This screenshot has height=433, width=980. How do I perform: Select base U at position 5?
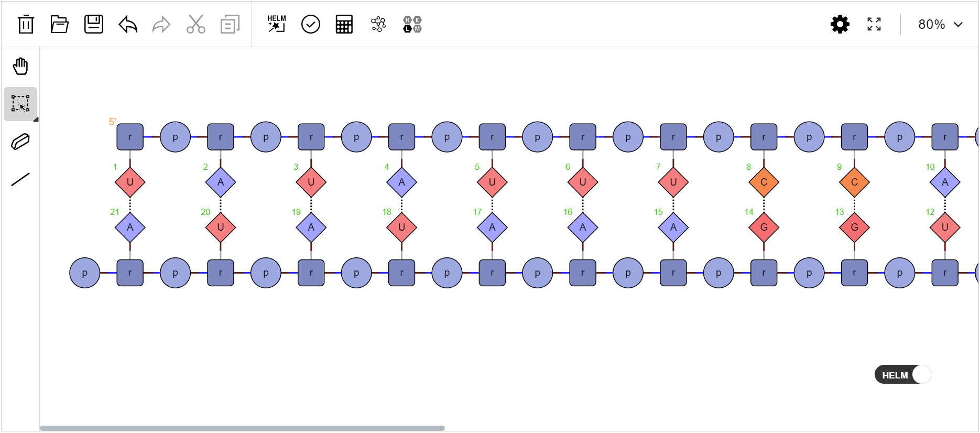pyautogui.click(x=492, y=182)
